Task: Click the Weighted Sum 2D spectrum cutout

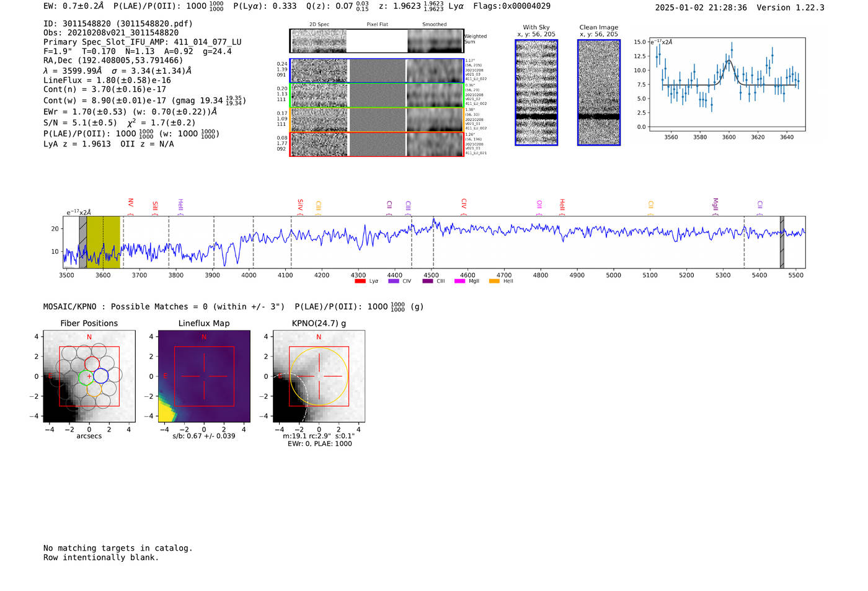Action: (x=376, y=41)
